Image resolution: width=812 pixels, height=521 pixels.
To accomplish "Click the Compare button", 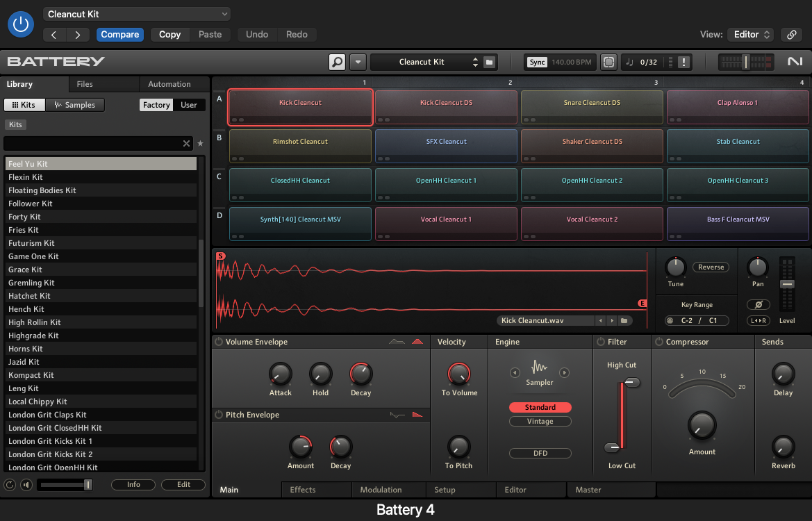I will (x=120, y=34).
